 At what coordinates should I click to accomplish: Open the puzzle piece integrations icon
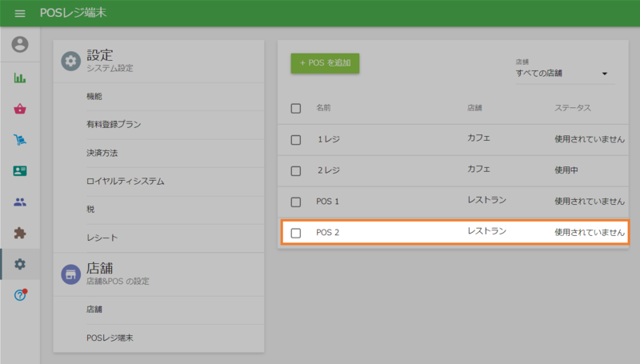pyautogui.click(x=20, y=233)
